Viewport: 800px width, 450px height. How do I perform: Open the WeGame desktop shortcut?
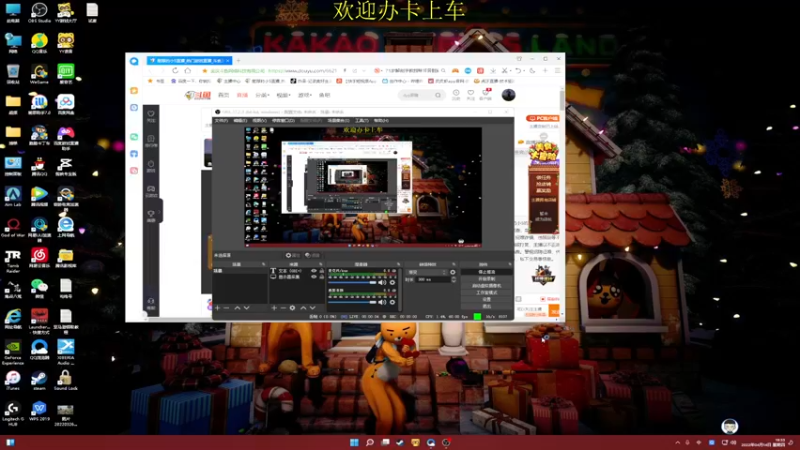(x=39, y=74)
